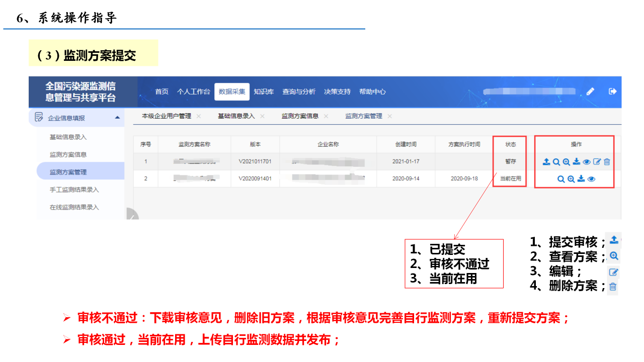644x362 pixels.
Task: Click the zoom-in view plan icon, row 1
Action: click(x=567, y=162)
